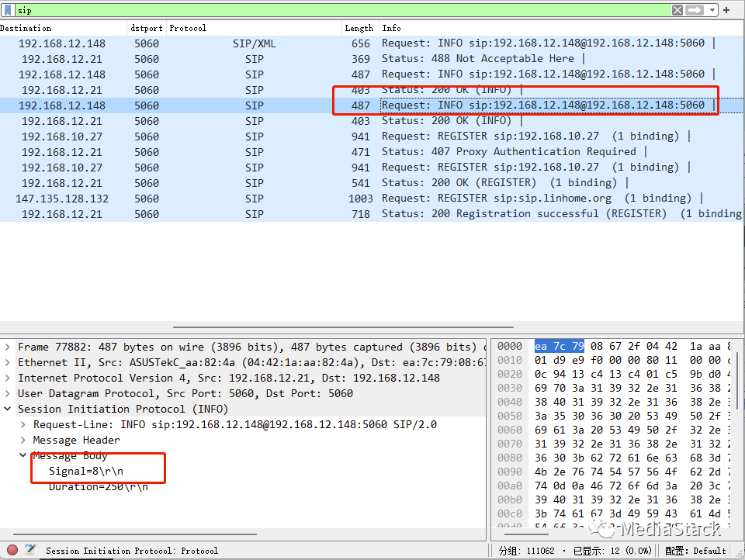745x560 pixels.
Task: Click the sip display filter input field
Action: click(341, 10)
